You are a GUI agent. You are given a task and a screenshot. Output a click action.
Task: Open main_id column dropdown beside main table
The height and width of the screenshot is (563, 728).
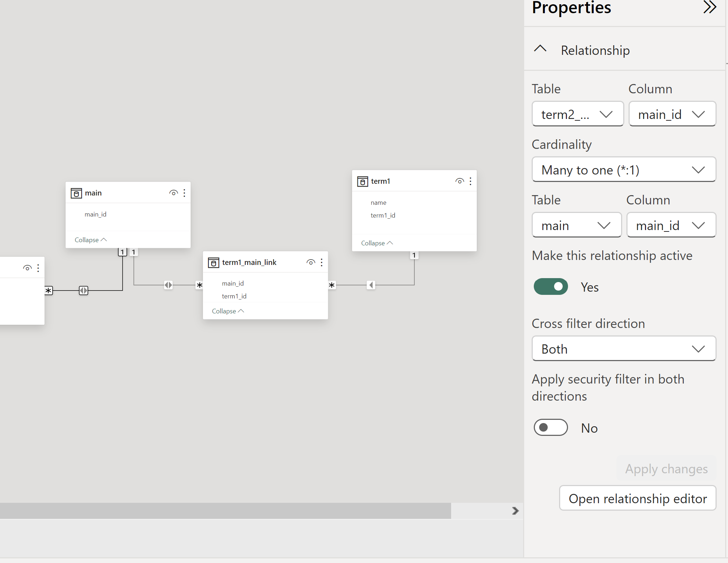point(671,225)
